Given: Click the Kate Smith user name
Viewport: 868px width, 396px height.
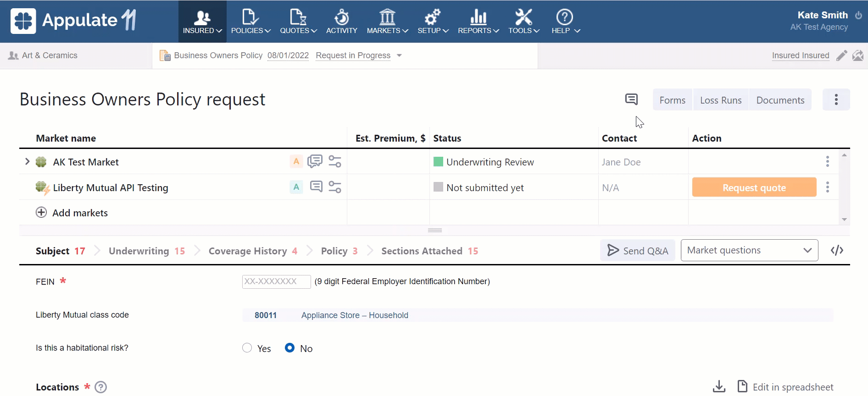Looking at the screenshot, I should [x=823, y=15].
